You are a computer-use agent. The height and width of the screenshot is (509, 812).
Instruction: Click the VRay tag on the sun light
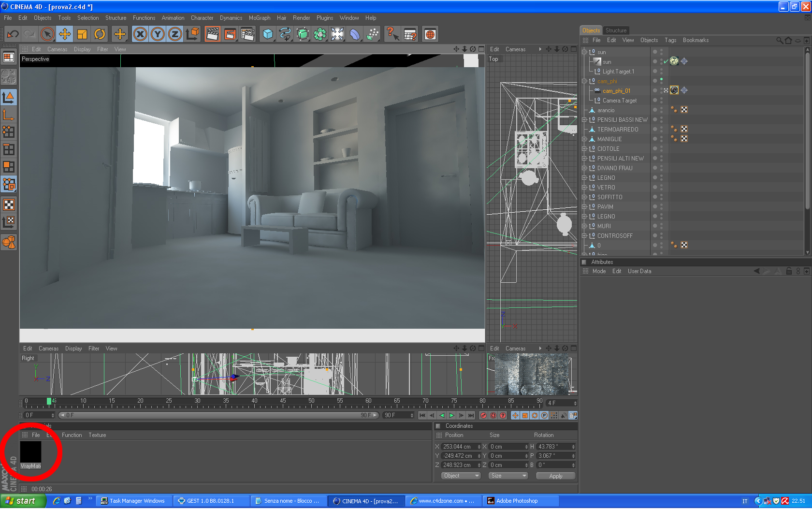click(x=674, y=61)
